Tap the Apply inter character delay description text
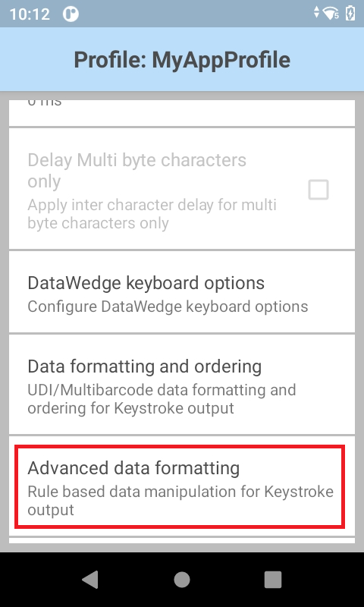 point(152,214)
